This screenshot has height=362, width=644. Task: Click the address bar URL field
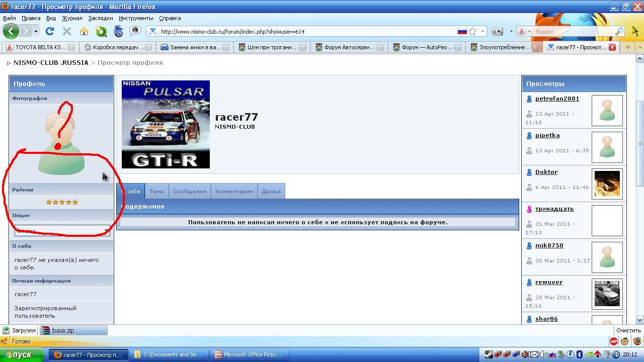point(307,31)
